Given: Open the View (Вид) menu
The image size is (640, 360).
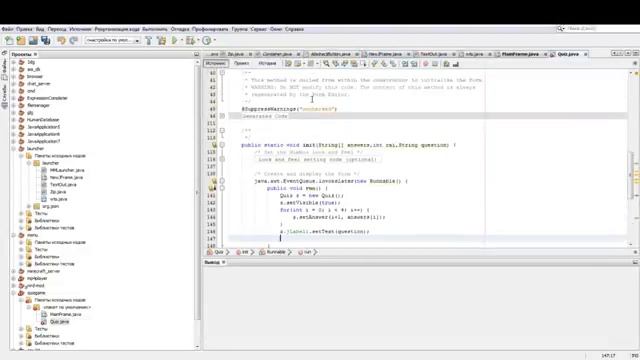Looking at the screenshot, I should coord(40,29).
